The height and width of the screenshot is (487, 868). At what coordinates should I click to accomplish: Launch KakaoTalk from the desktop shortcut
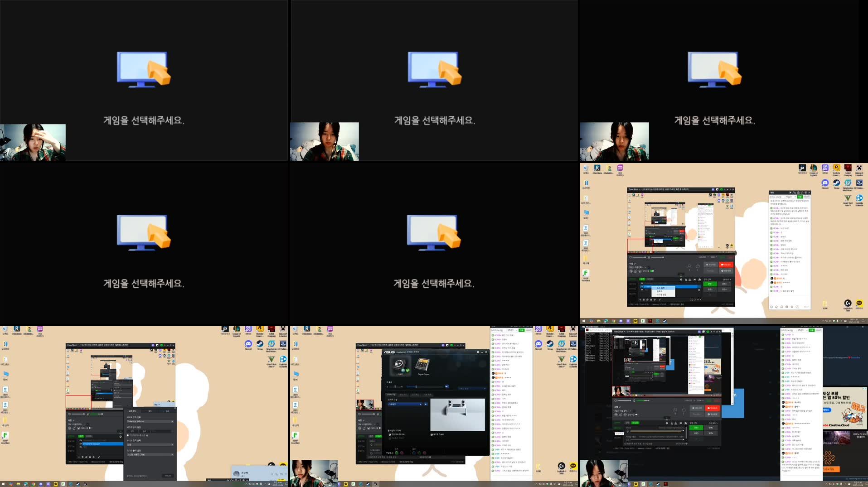click(x=573, y=466)
